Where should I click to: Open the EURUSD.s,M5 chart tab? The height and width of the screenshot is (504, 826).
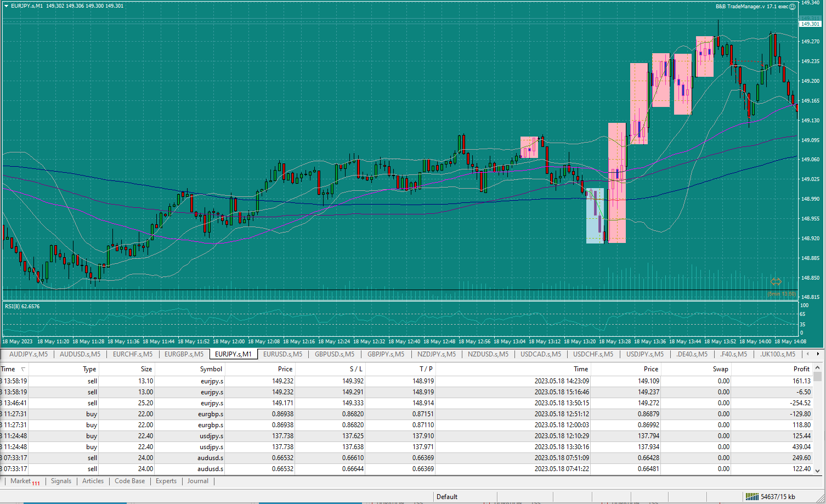click(282, 354)
